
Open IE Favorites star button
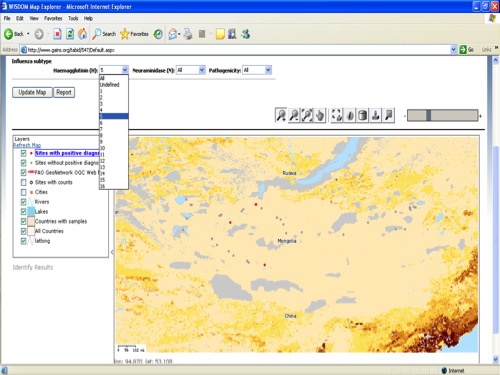point(134,34)
